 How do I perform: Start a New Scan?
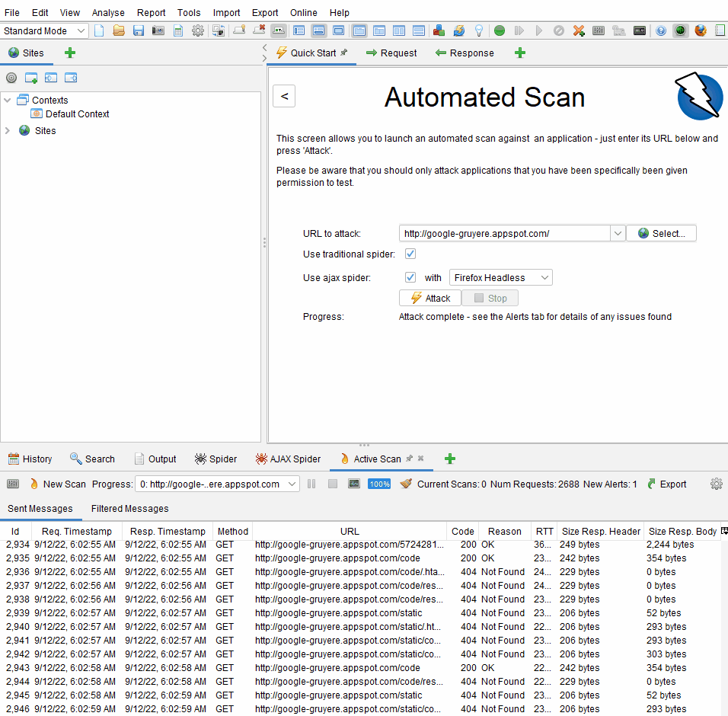click(59, 484)
